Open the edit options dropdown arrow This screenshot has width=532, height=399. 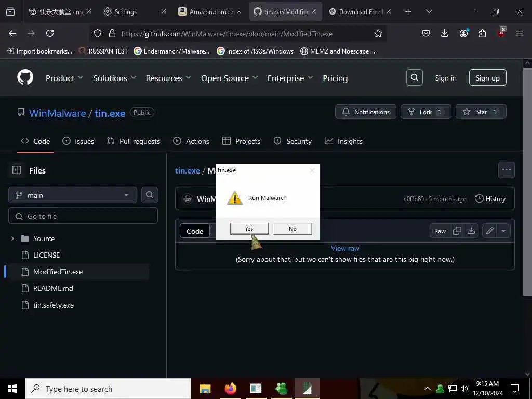(x=503, y=231)
